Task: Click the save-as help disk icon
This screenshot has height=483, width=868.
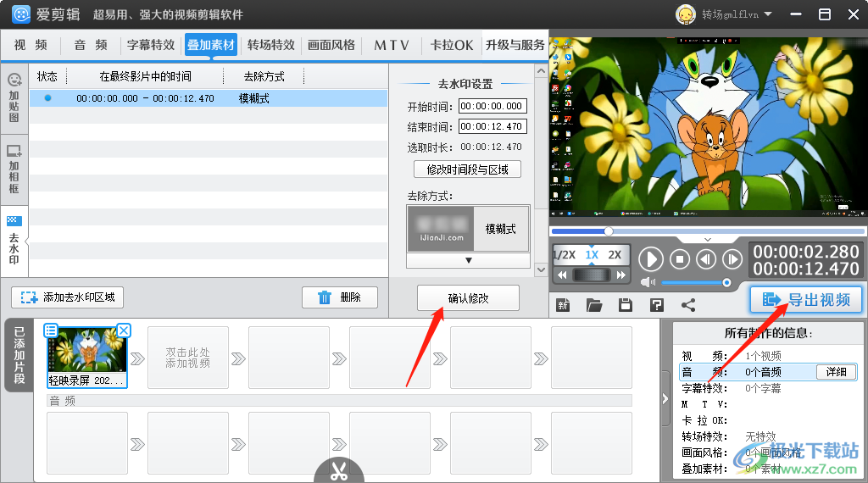Action: (657, 305)
